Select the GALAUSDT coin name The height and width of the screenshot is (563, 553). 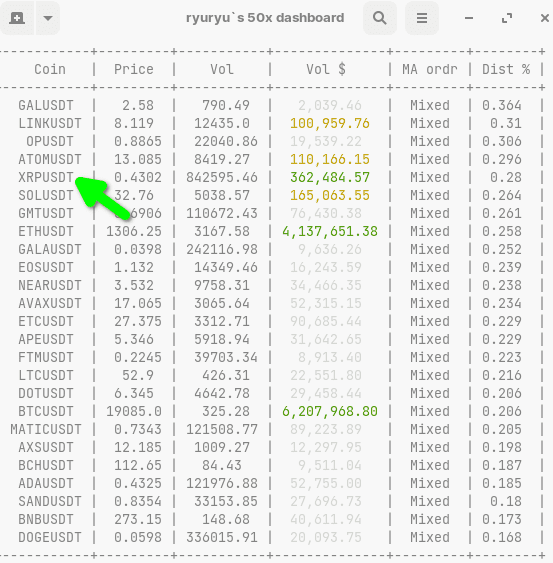click(x=50, y=249)
